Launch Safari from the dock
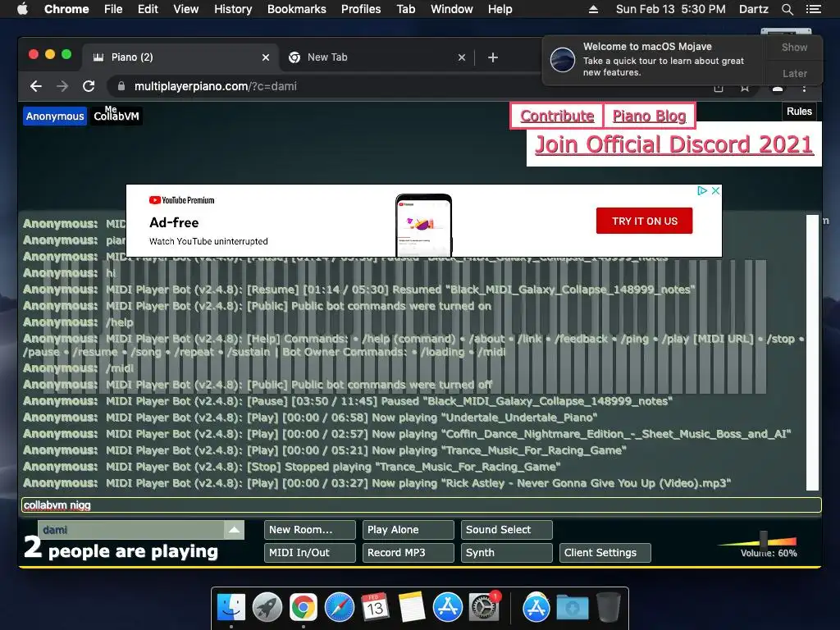The image size is (840, 630). point(339,607)
